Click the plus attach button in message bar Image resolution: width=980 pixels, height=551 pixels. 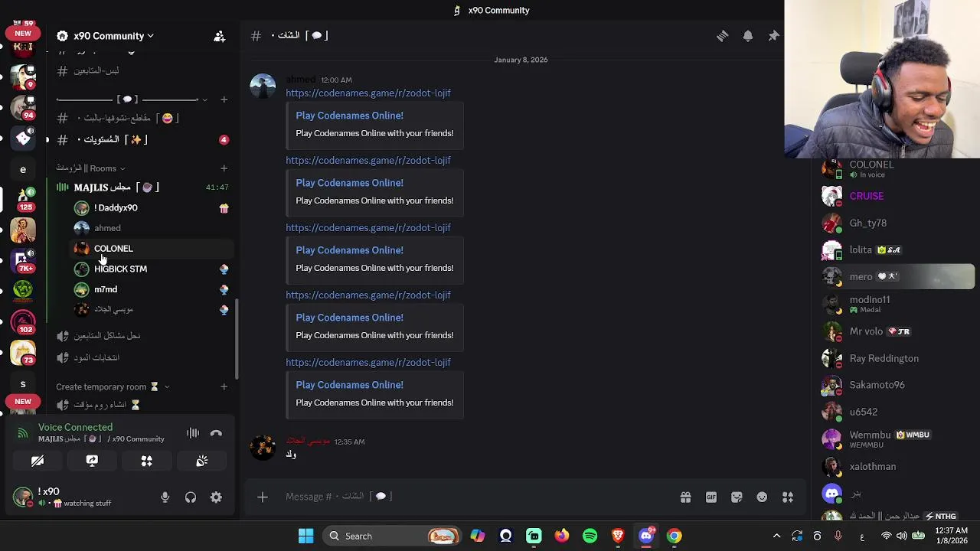[262, 497]
